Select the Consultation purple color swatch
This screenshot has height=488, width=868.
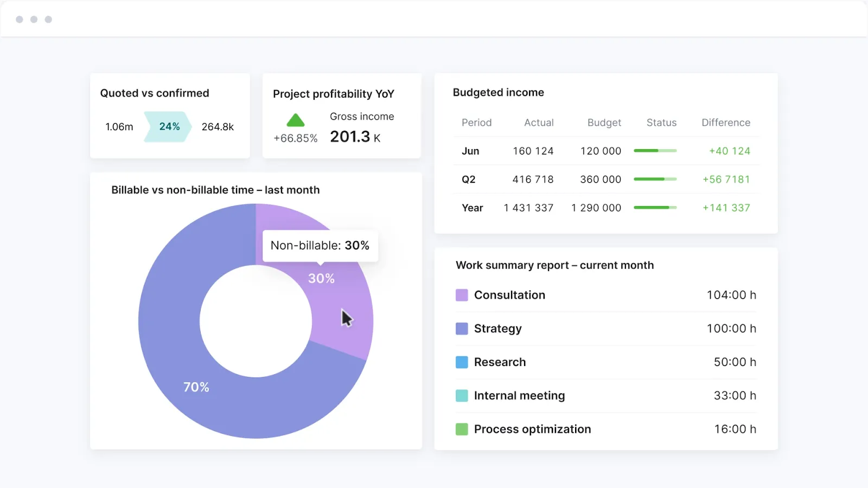(462, 295)
